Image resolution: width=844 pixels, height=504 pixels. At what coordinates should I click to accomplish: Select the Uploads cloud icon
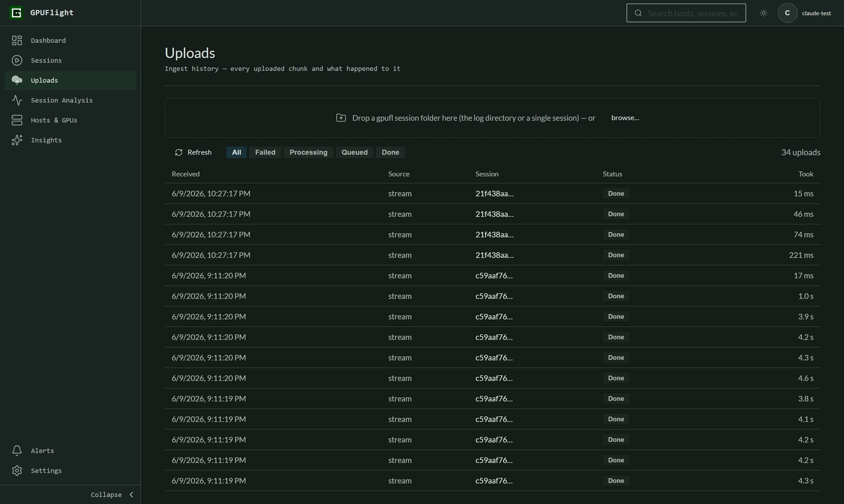coord(17,81)
